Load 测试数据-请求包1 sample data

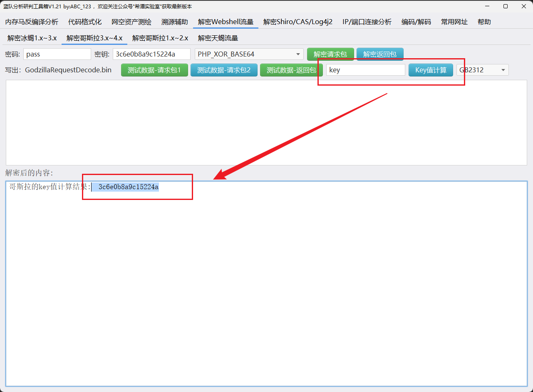pos(154,70)
